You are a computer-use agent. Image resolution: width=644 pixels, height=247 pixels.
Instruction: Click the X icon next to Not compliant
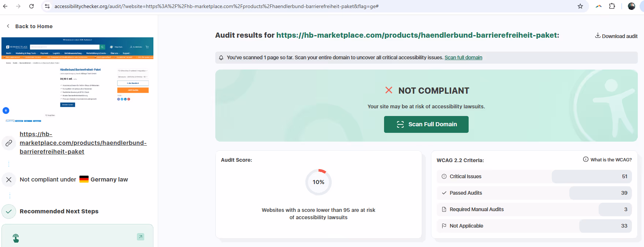point(9,179)
